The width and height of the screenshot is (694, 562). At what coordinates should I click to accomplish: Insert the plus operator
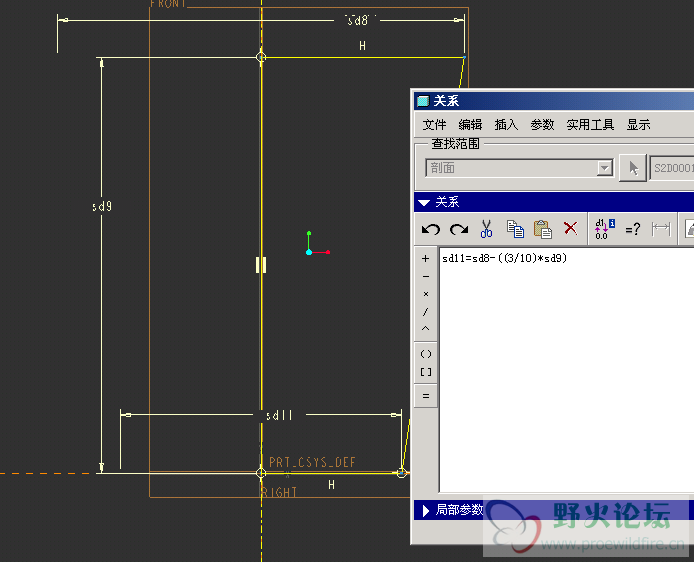pyautogui.click(x=426, y=258)
